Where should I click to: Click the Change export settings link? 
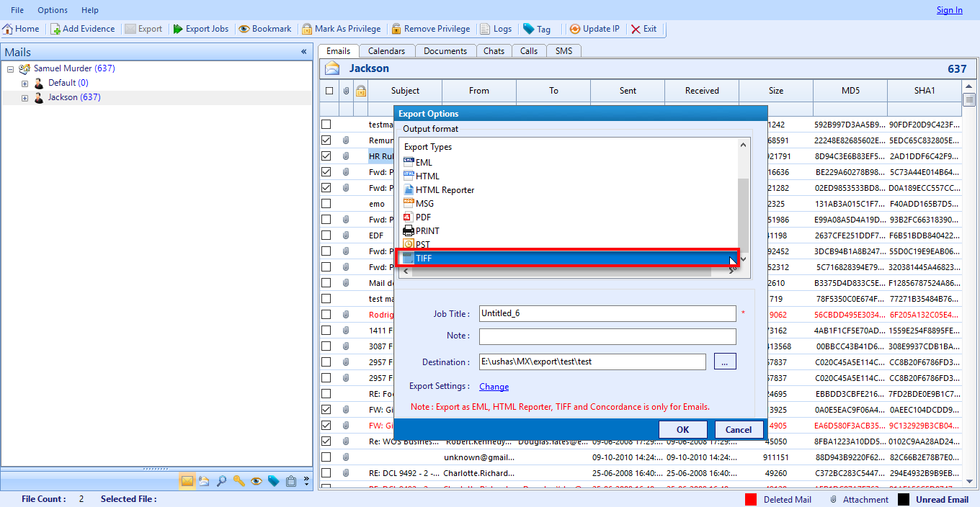(494, 387)
